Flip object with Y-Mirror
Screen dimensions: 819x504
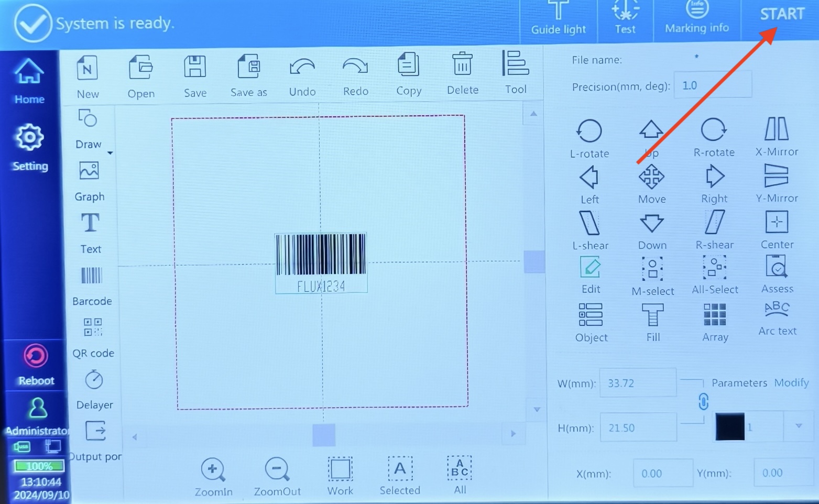click(777, 183)
